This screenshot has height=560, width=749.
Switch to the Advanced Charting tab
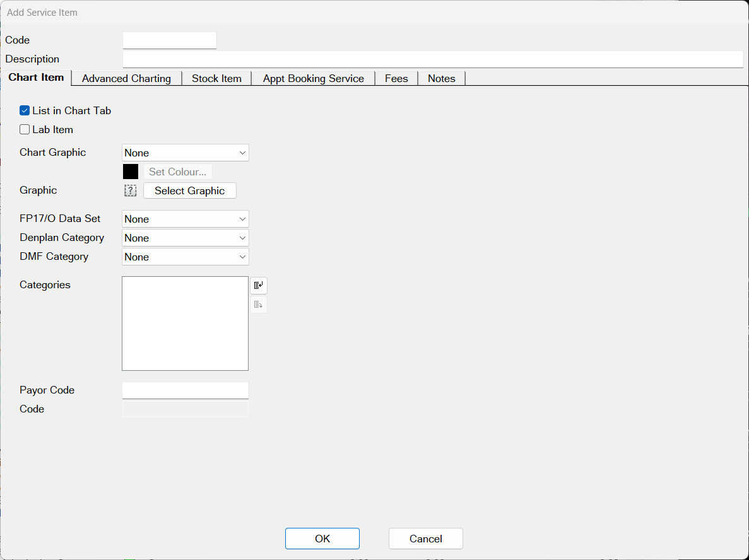[126, 78]
